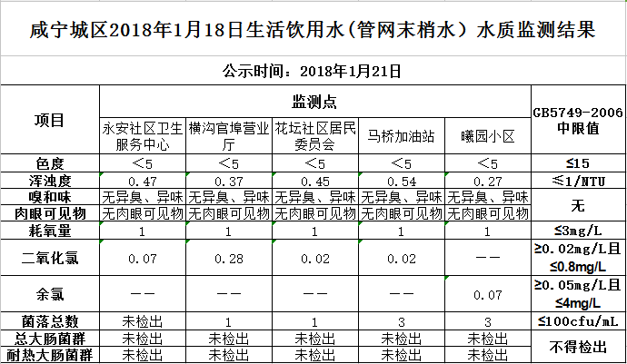Click the 项目 header cell

click(x=49, y=121)
